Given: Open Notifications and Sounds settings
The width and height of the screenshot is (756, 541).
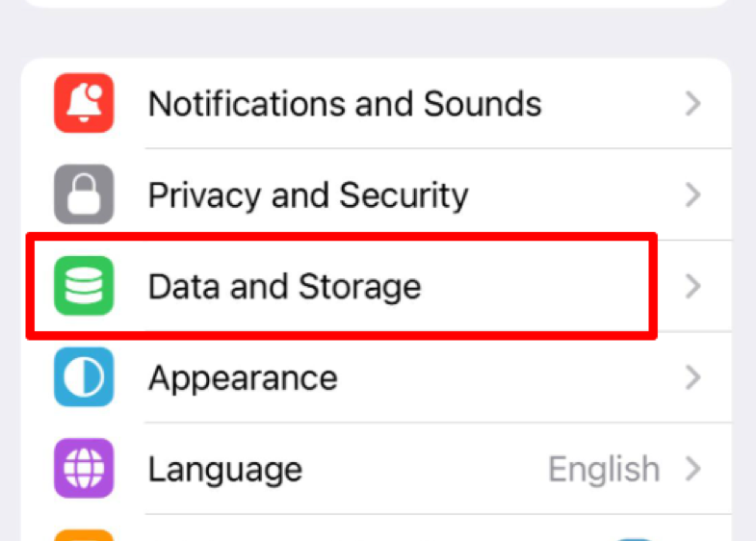Looking at the screenshot, I should (376, 103).
